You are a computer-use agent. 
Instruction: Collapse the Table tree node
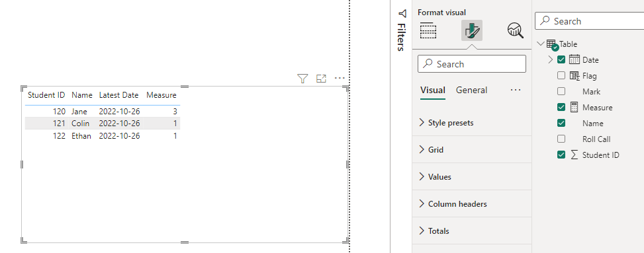[x=541, y=44]
